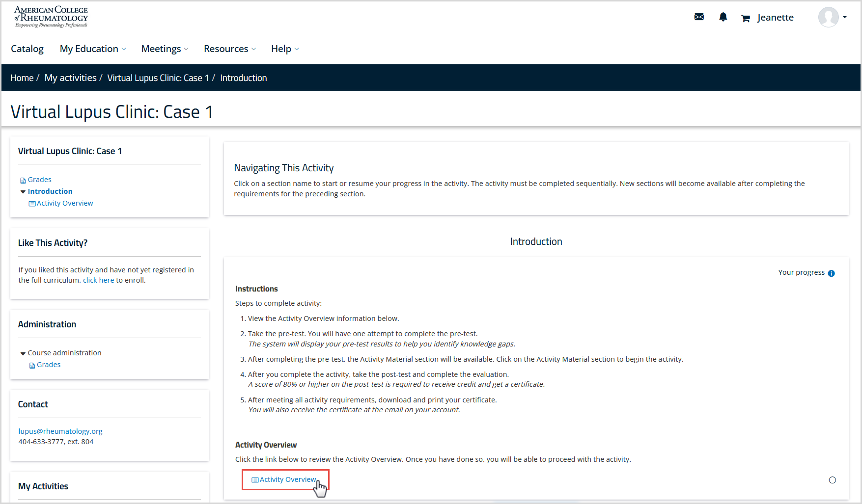Click the Your progress info icon
Image resolution: width=862 pixels, height=504 pixels.
(831, 273)
